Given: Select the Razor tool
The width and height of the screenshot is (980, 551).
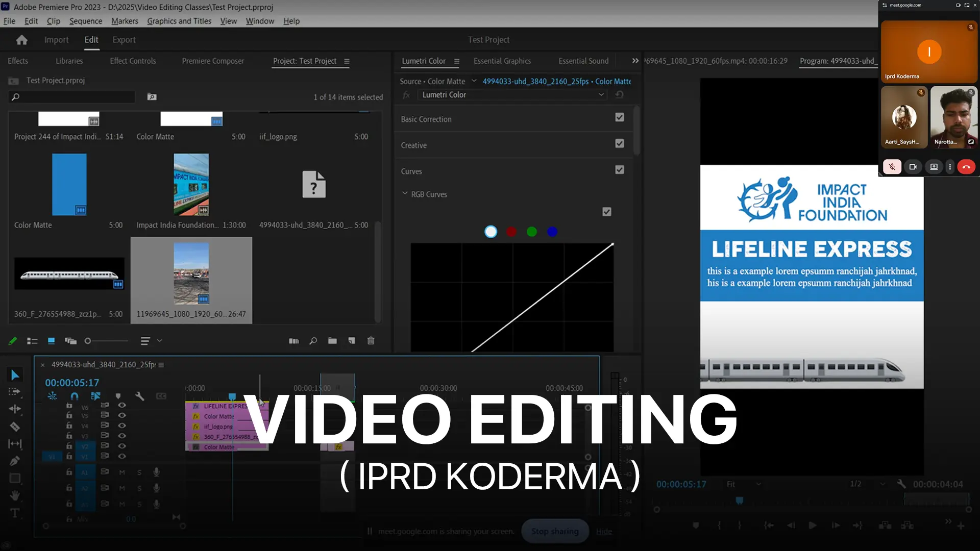Looking at the screenshot, I should tap(15, 427).
